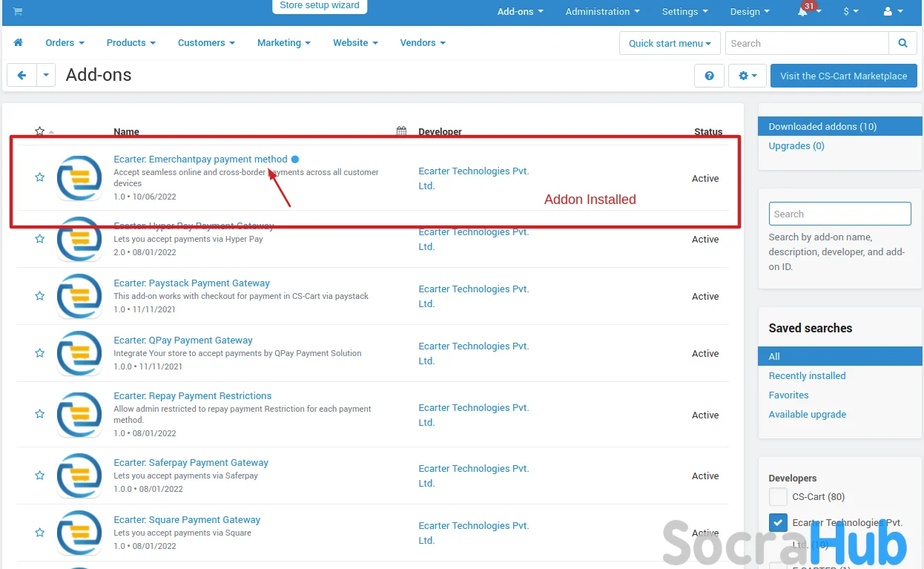Toggle favorite star for Emerchantpay add-on
Viewport: 924px width, 569px height.
tap(40, 177)
